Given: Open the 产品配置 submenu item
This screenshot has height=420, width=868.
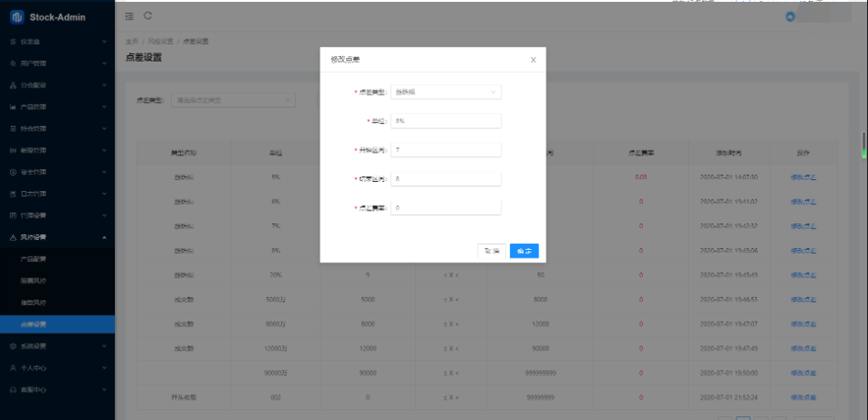Looking at the screenshot, I should (x=57, y=259).
